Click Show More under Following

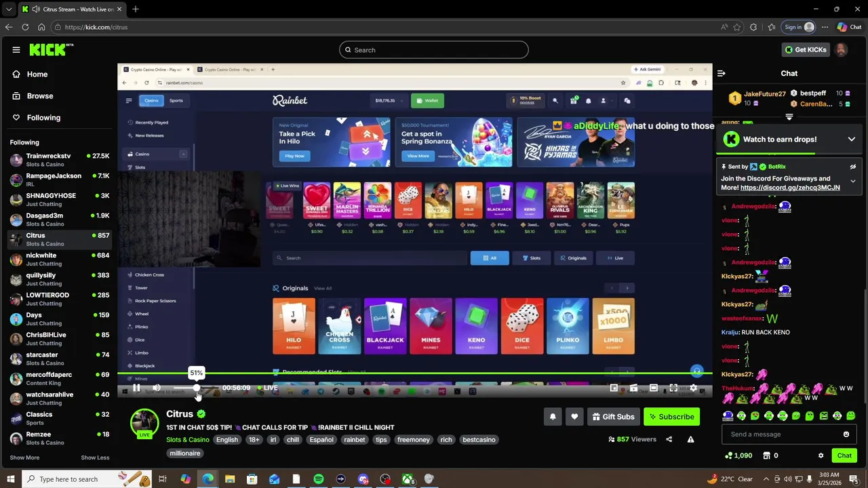(x=24, y=457)
